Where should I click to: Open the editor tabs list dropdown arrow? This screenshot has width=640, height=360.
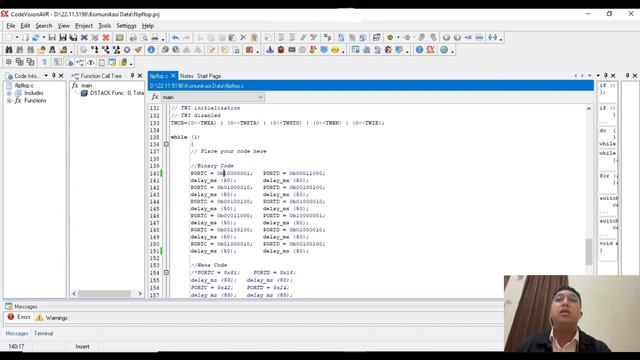[x=590, y=76]
